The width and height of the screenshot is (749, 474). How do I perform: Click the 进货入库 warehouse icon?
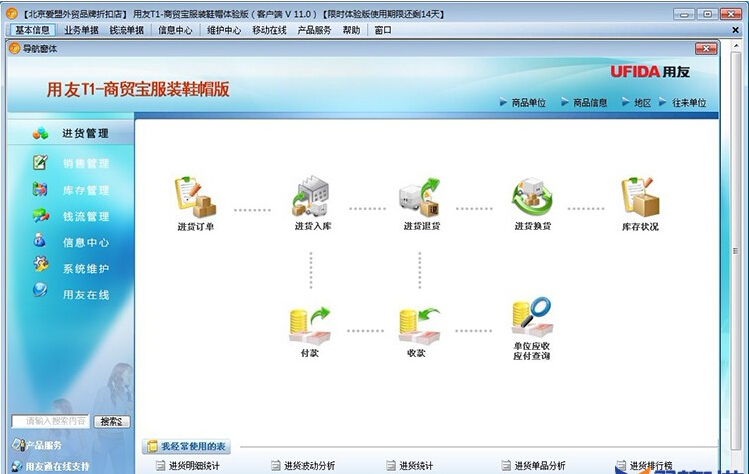[x=311, y=198]
